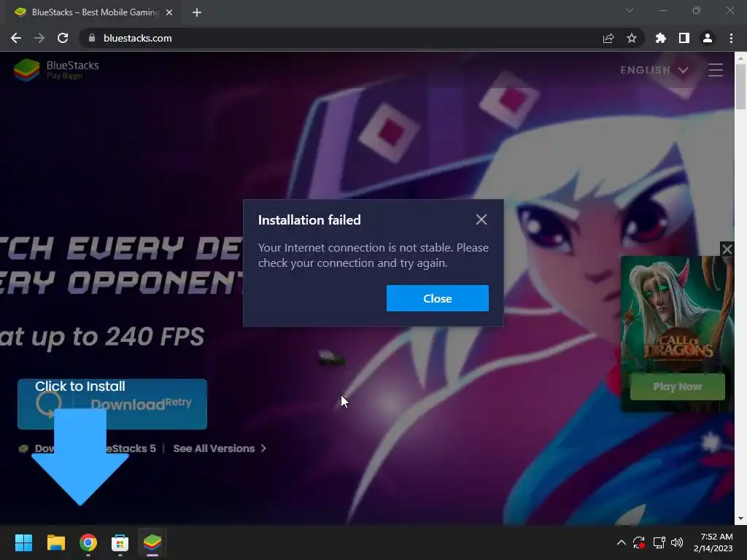
Task: Close the Installation failed dialog with X
Action: pyautogui.click(x=481, y=219)
